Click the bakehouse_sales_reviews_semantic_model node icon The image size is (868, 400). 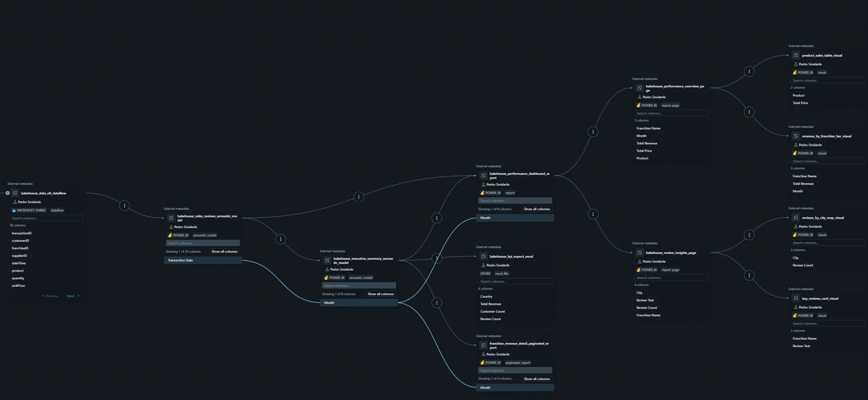click(171, 218)
